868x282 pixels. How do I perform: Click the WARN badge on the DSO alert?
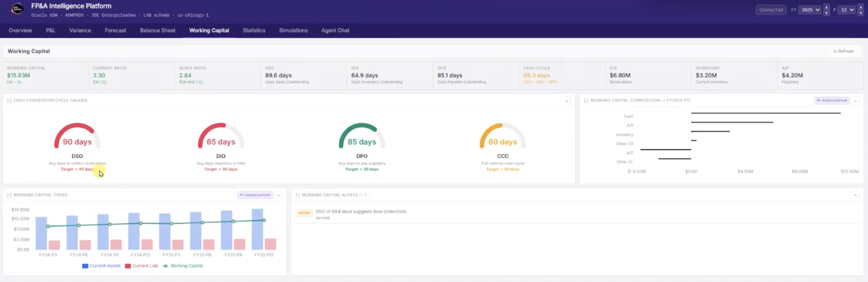pyautogui.click(x=305, y=213)
